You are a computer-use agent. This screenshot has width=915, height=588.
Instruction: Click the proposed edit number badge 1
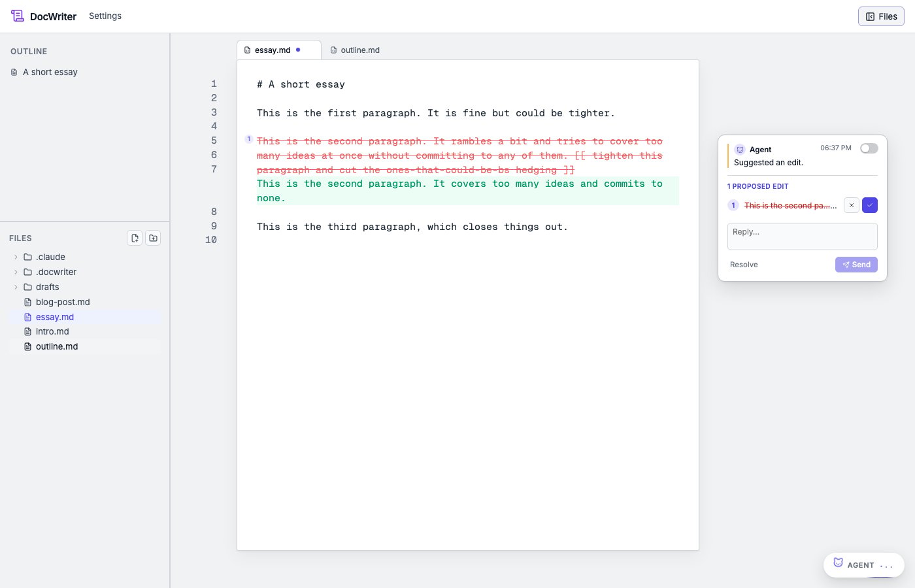click(x=733, y=205)
